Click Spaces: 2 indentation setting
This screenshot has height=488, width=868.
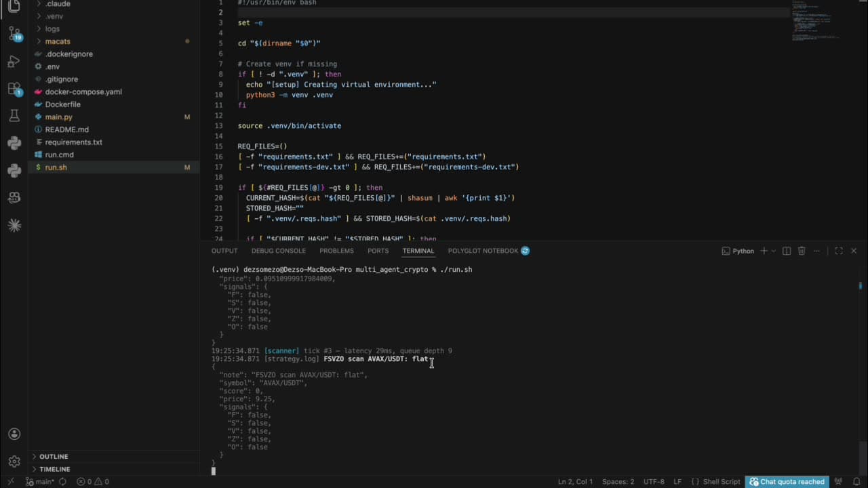(618, 482)
